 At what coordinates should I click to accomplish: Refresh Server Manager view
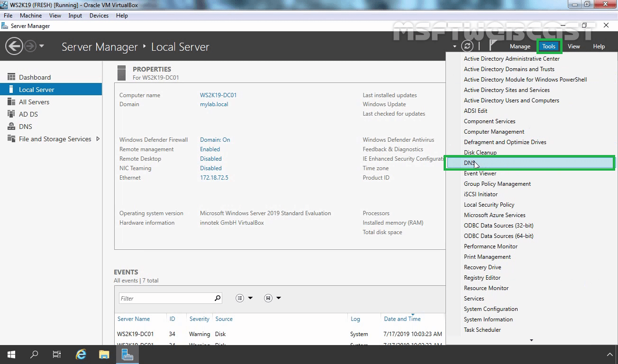point(467,46)
